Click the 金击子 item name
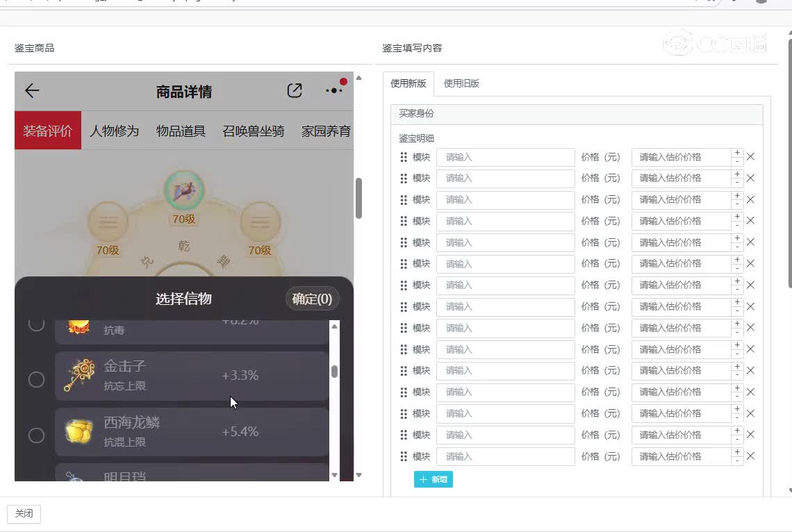Screen dimensions: 792x532 125,366
